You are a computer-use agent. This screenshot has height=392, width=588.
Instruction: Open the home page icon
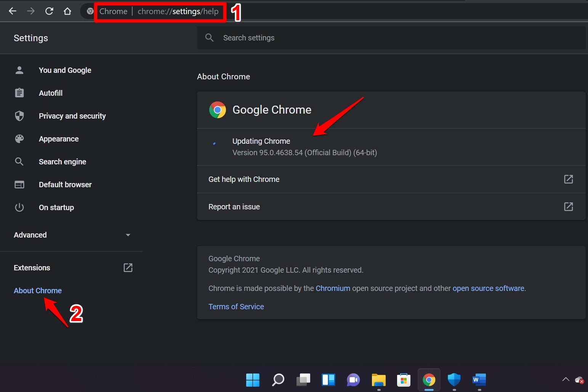pos(67,11)
